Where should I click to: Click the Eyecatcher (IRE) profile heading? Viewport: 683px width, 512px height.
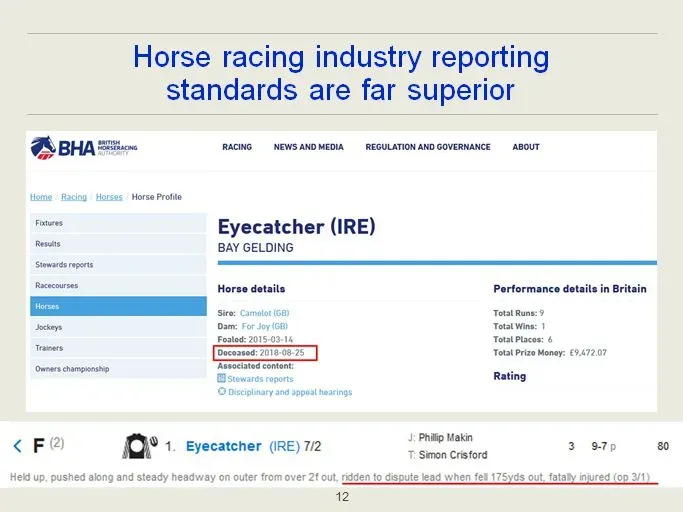coord(297,227)
